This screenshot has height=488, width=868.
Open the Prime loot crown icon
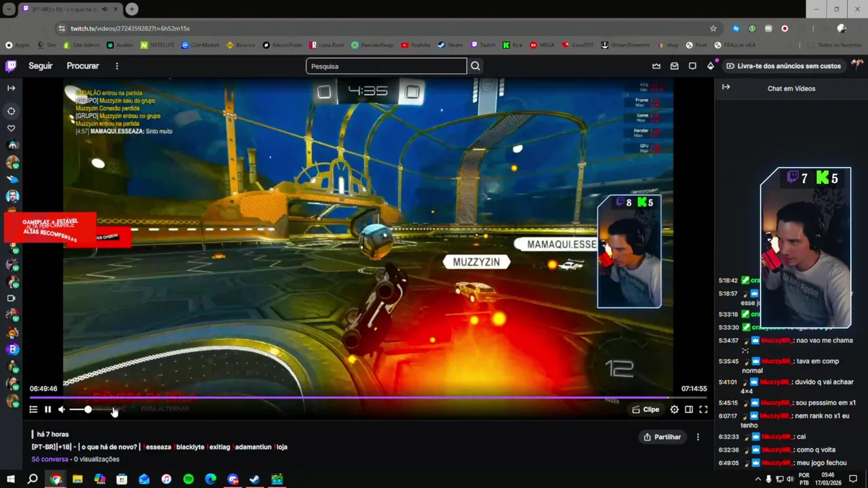point(656,66)
